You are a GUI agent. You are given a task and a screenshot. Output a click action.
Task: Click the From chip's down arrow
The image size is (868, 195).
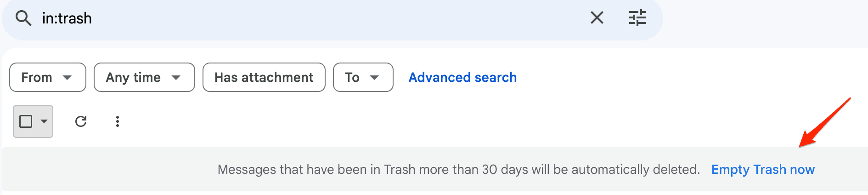coord(68,77)
